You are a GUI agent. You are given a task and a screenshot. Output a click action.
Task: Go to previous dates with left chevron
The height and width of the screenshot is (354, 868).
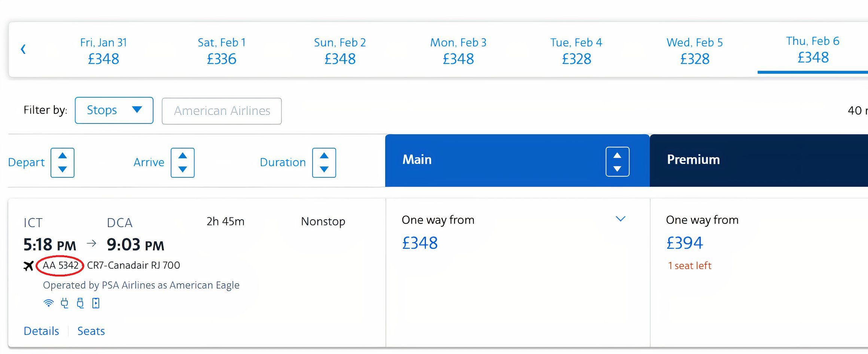pos(23,49)
